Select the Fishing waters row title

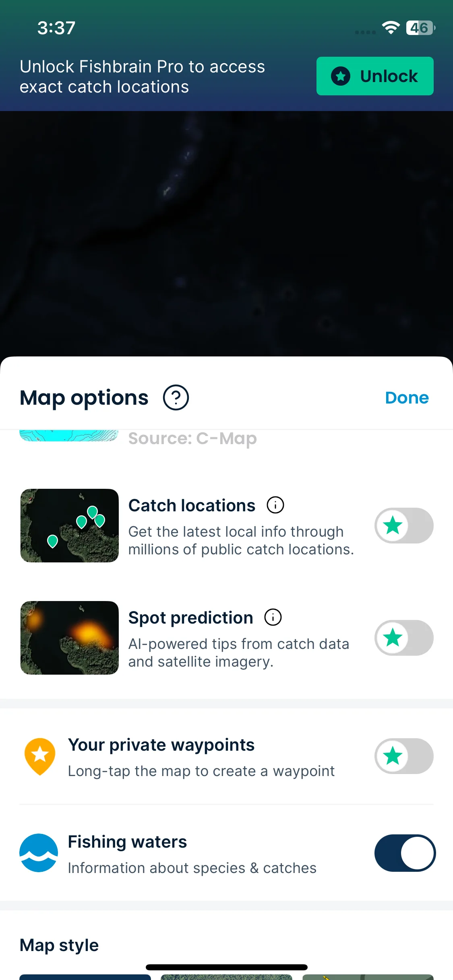[x=127, y=842]
